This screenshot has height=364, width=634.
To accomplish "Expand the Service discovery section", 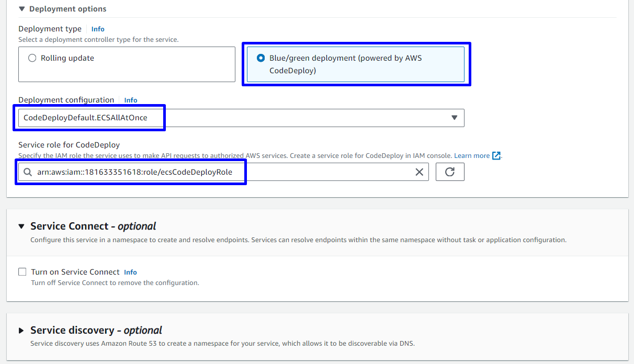I will point(21,331).
